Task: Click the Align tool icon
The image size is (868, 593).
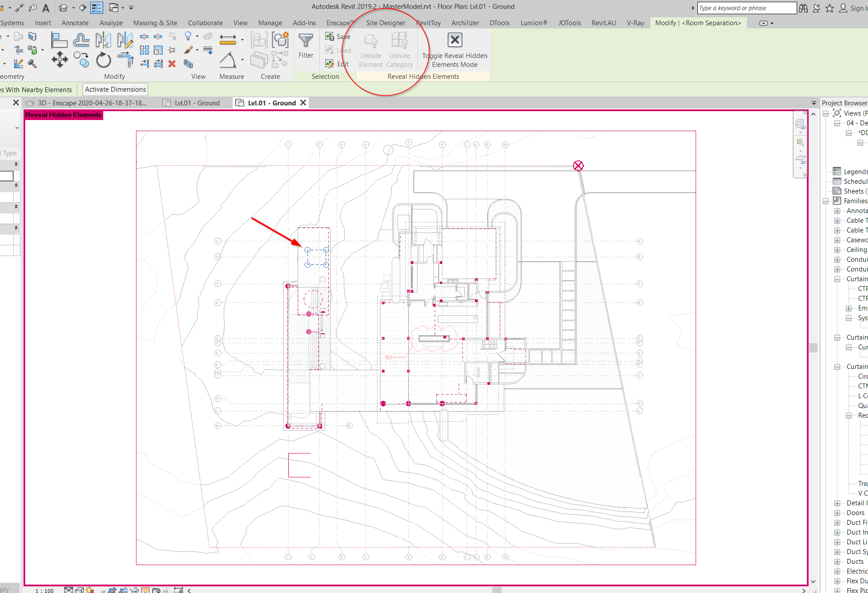Action: (x=59, y=40)
